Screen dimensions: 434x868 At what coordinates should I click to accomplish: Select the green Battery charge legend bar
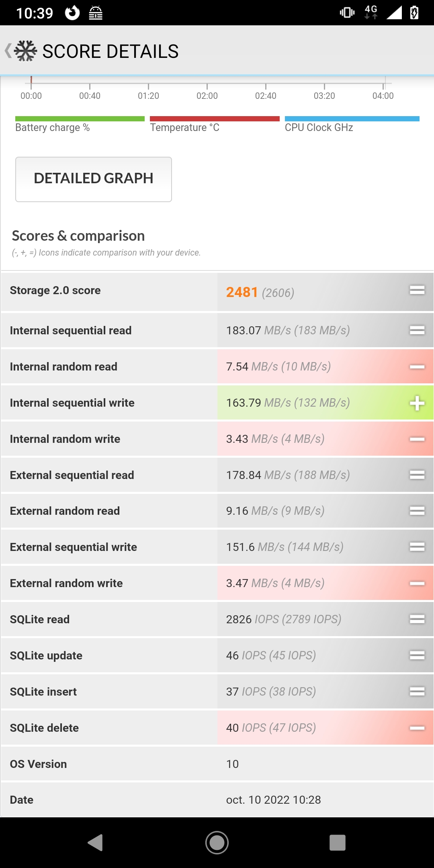click(80, 119)
